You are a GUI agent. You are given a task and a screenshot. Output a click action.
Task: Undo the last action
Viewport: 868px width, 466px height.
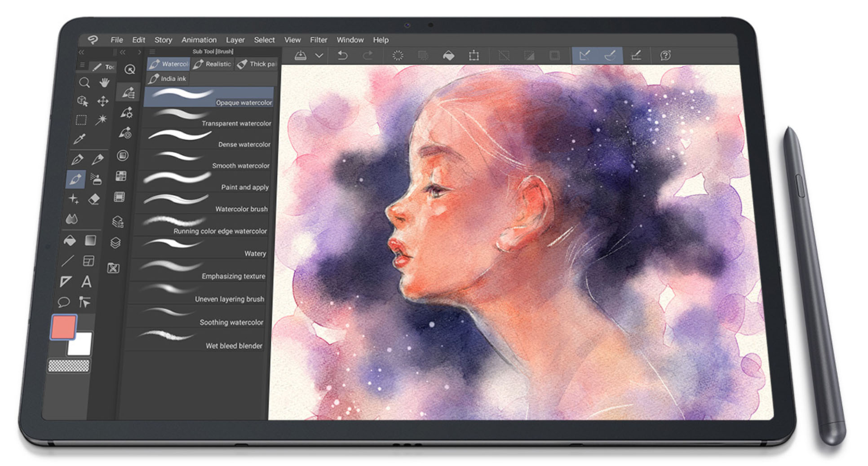pos(343,56)
